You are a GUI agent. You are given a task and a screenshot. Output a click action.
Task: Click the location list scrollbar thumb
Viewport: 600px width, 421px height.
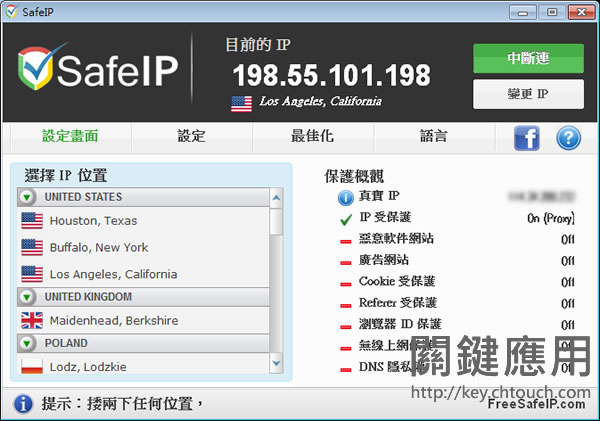[276, 222]
